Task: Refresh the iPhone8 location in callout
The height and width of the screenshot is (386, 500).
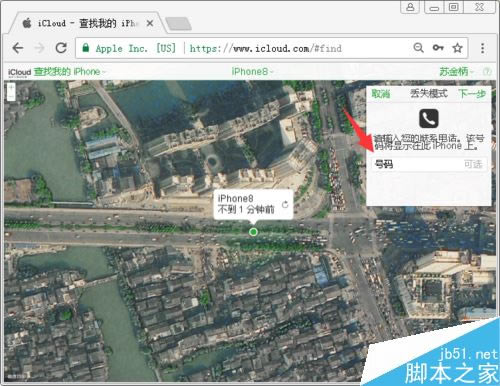Action: coord(285,204)
